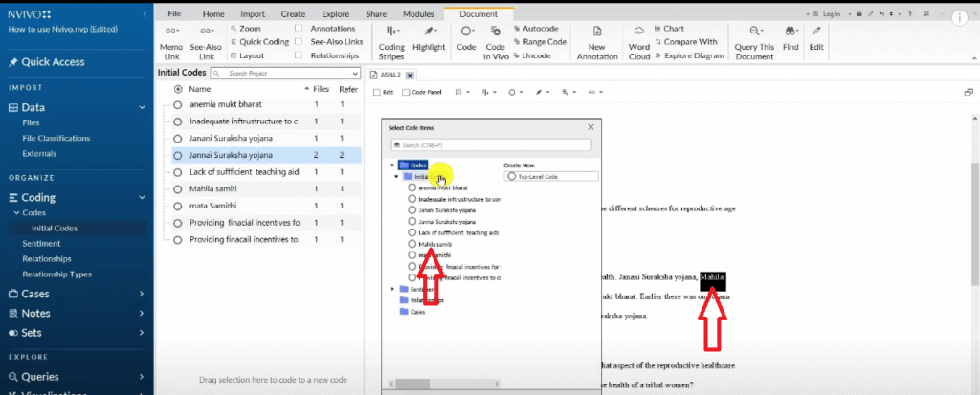
Task: Click Code In Vivo icon
Action: 495,31
